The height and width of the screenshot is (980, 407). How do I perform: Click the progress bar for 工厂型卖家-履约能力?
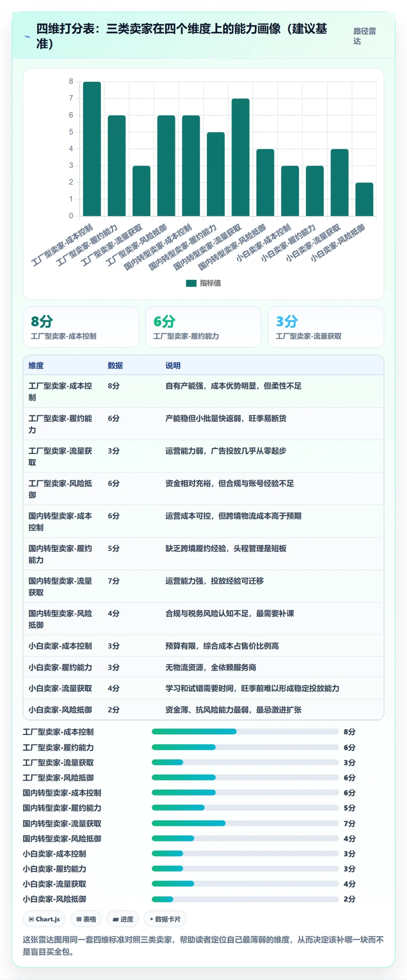point(245,747)
